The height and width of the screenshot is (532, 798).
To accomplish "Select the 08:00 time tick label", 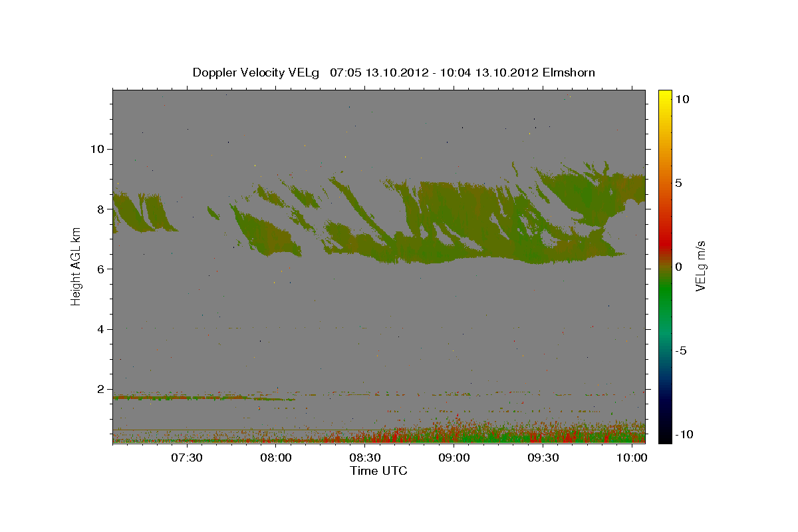I will tap(276, 458).
